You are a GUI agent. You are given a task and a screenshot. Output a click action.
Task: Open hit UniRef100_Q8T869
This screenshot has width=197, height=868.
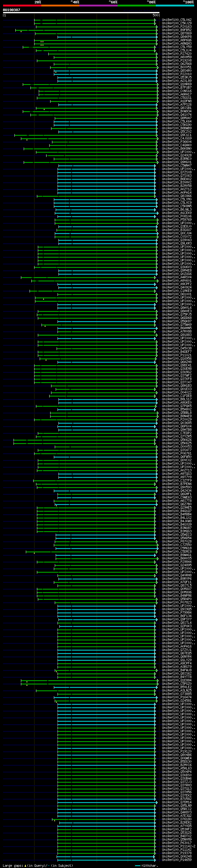tap(177, 33)
